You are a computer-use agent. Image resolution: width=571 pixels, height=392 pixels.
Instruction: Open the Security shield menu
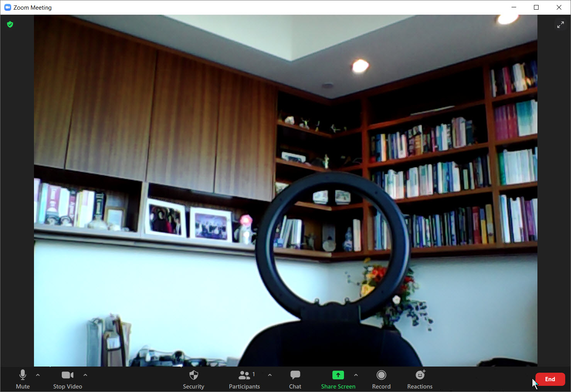[193, 379]
